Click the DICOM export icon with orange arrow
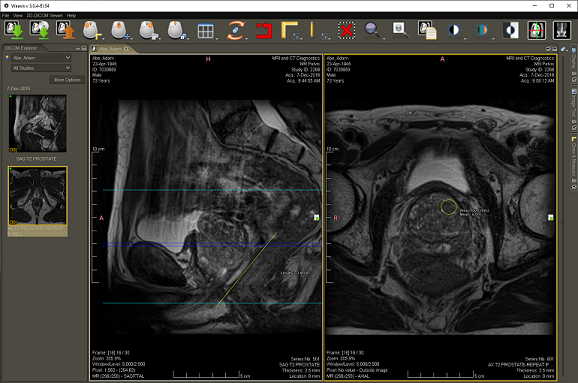The width and height of the screenshot is (578, 383). point(65,30)
